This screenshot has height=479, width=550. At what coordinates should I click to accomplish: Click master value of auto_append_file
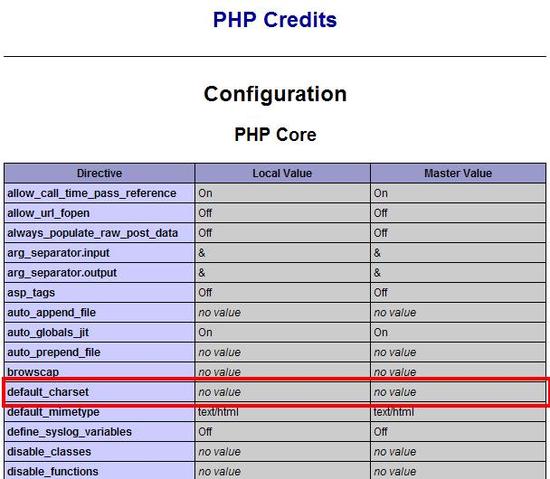point(395,312)
